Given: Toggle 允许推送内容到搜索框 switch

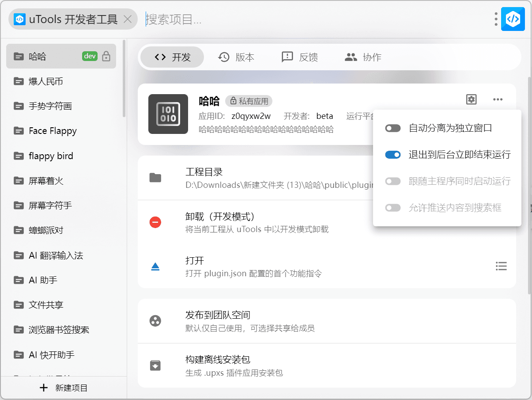Looking at the screenshot, I should [393, 208].
